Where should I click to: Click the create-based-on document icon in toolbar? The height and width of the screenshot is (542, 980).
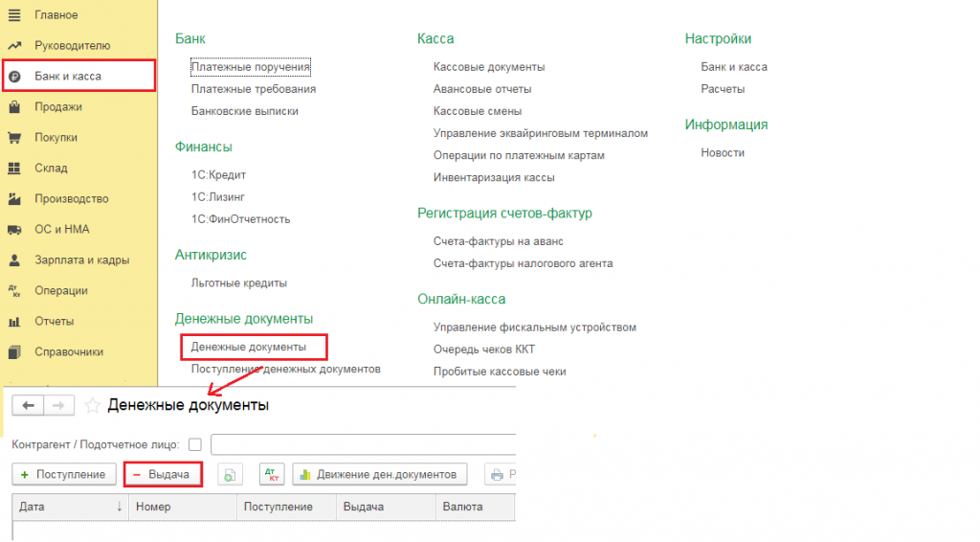pos(230,475)
